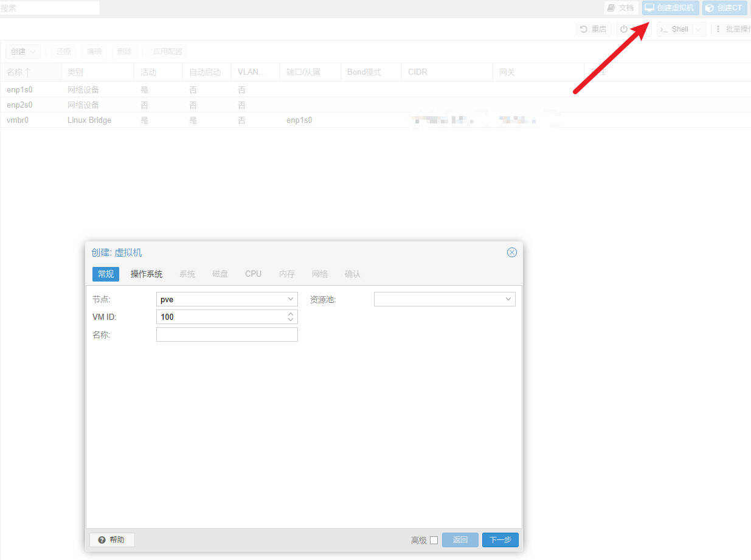
Task: Open 帮助 help in dialog
Action: point(112,540)
